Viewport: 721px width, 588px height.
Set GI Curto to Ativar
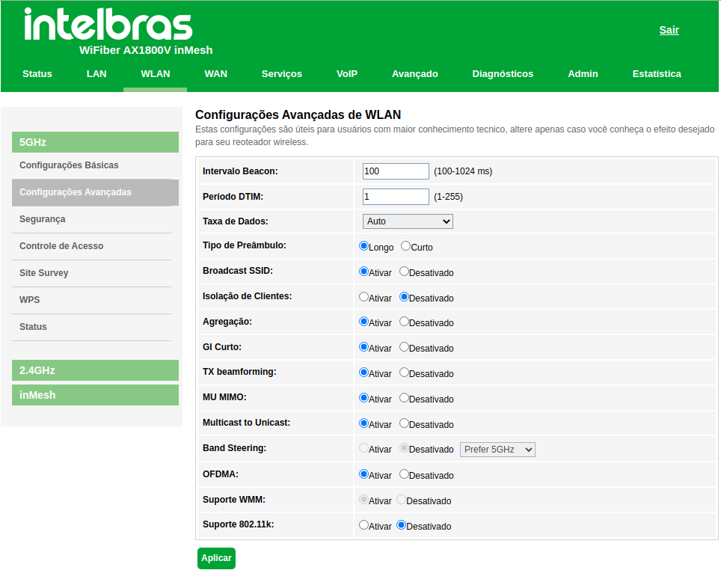pyautogui.click(x=363, y=347)
